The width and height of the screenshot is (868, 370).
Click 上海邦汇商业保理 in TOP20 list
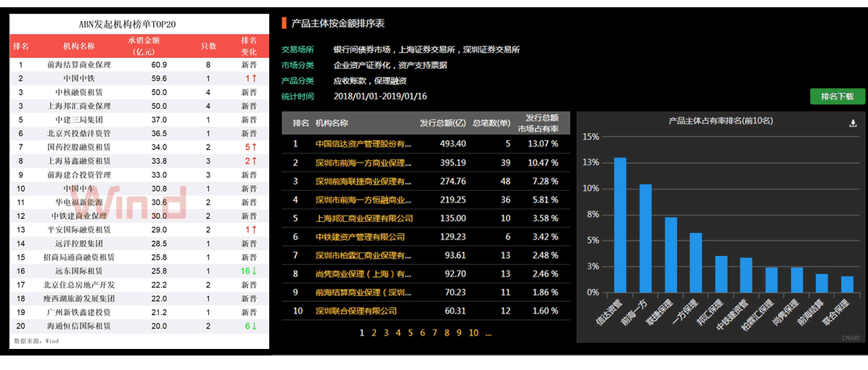pos(79,106)
